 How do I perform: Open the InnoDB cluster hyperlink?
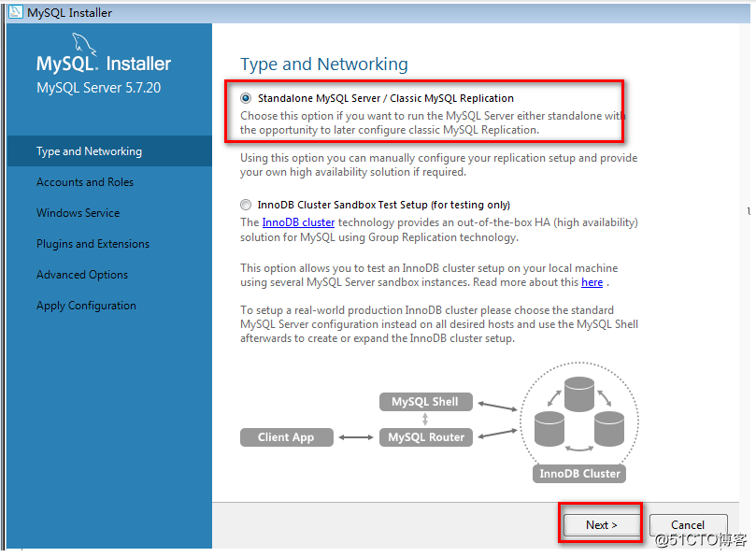298,222
